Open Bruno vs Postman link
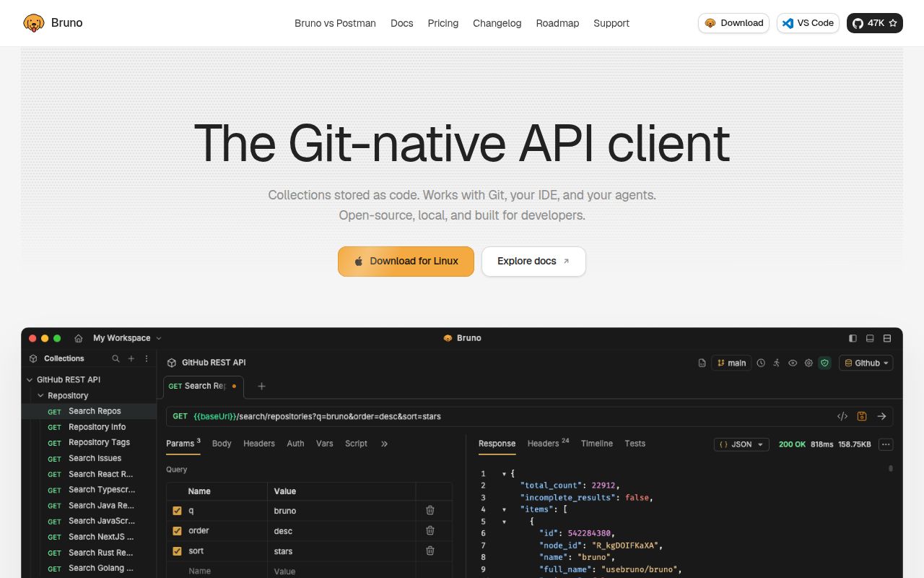This screenshot has height=578, width=924. [x=335, y=23]
